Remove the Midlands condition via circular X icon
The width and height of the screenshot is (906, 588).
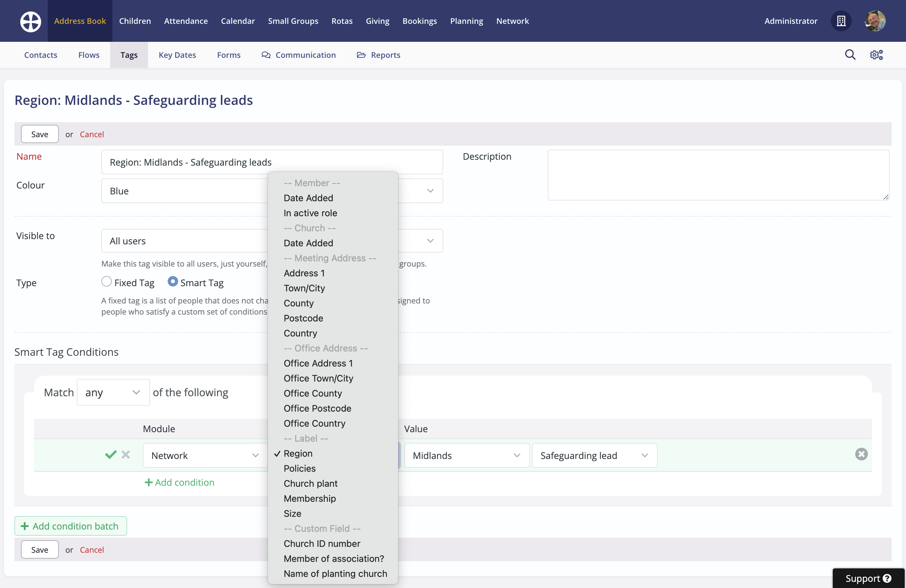862,454
